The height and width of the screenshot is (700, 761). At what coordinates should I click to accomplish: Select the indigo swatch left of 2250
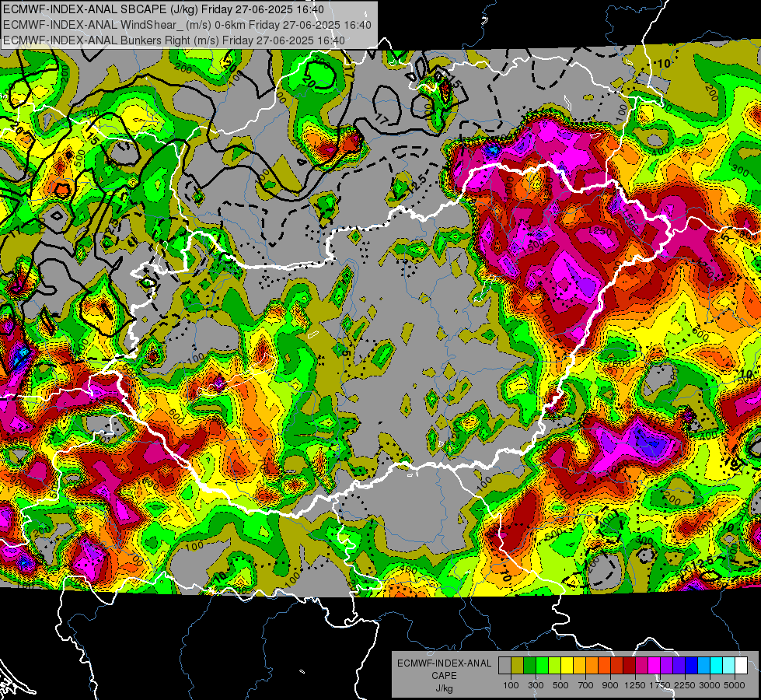point(679,666)
